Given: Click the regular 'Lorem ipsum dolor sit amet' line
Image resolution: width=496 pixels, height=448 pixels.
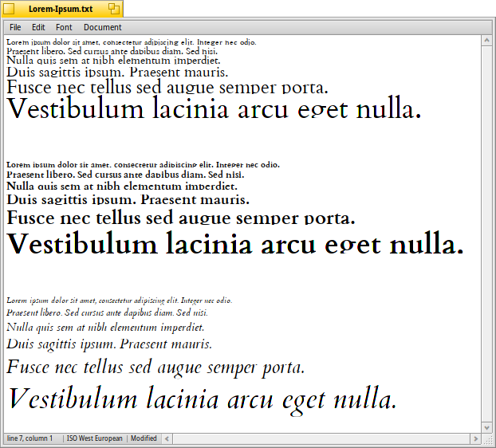Looking at the screenshot, I should tap(132, 42).
